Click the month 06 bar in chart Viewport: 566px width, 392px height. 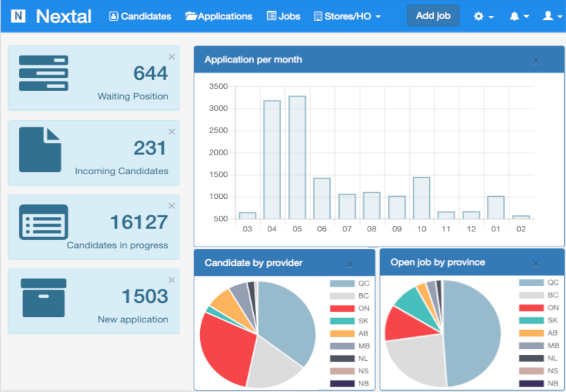[x=322, y=199]
